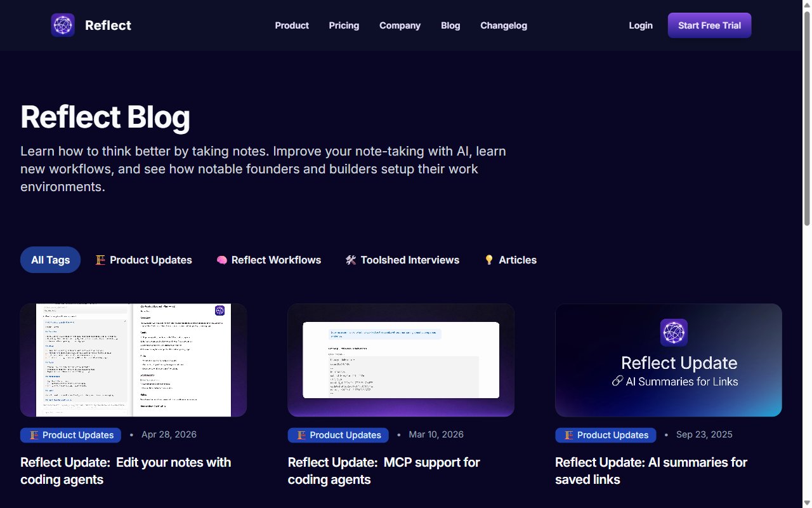The width and height of the screenshot is (812, 508).
Task: Click the Reflect logo icon in header
Action: click(x=63, y=25)
